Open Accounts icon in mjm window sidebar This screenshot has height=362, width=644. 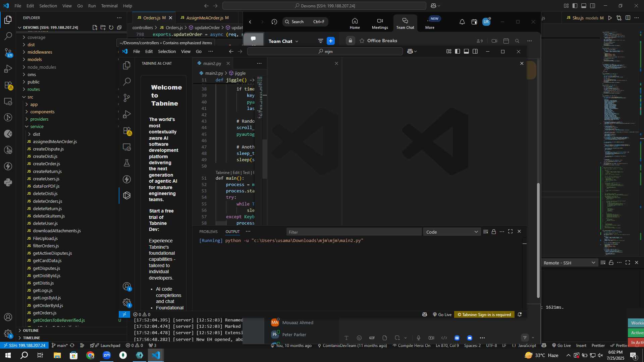tap(127, 287)
